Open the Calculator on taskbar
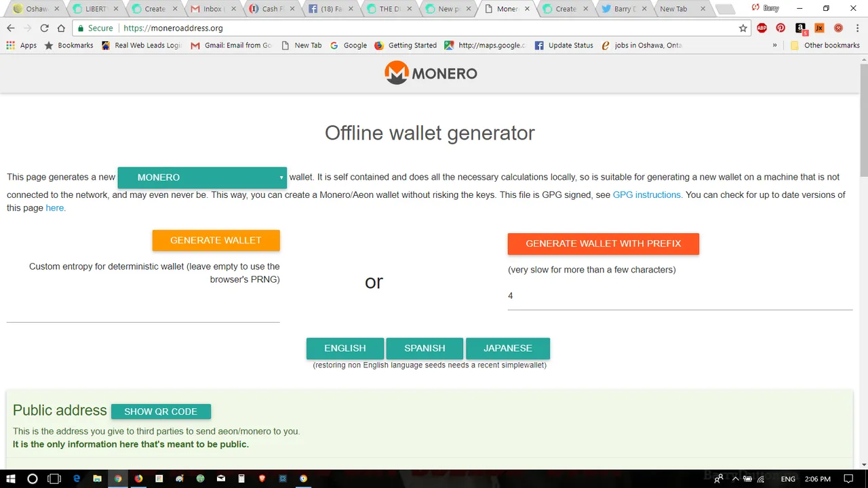This screenshot has height=488, width=868. pyautogui.click(x=241, y=479)
